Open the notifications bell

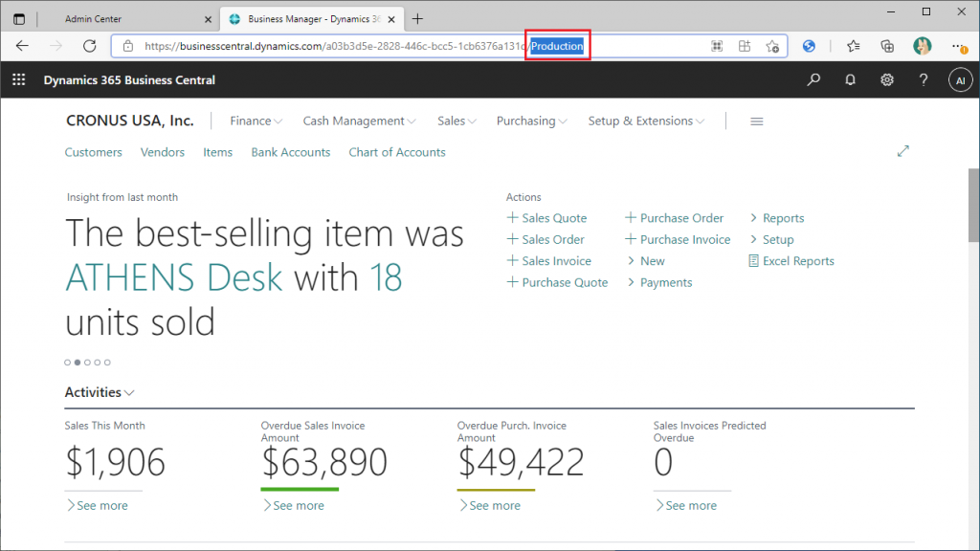click(850, 80)
